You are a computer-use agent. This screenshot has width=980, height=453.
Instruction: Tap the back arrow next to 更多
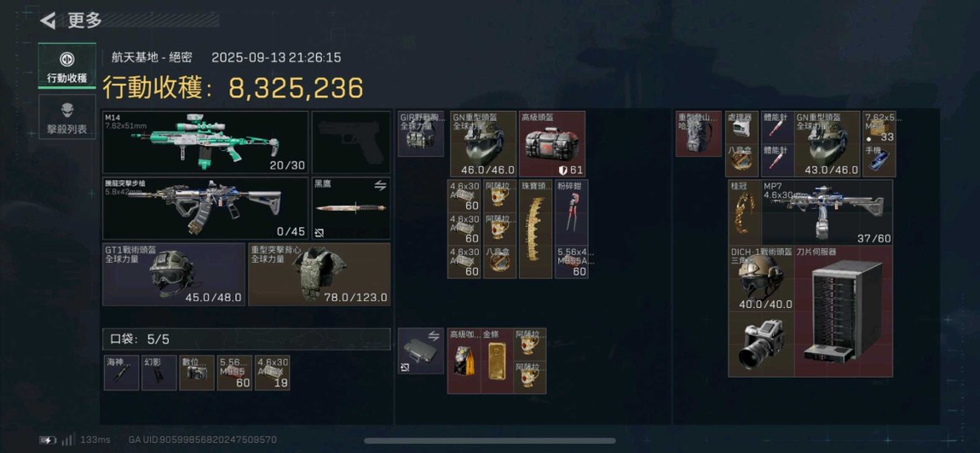48,20
